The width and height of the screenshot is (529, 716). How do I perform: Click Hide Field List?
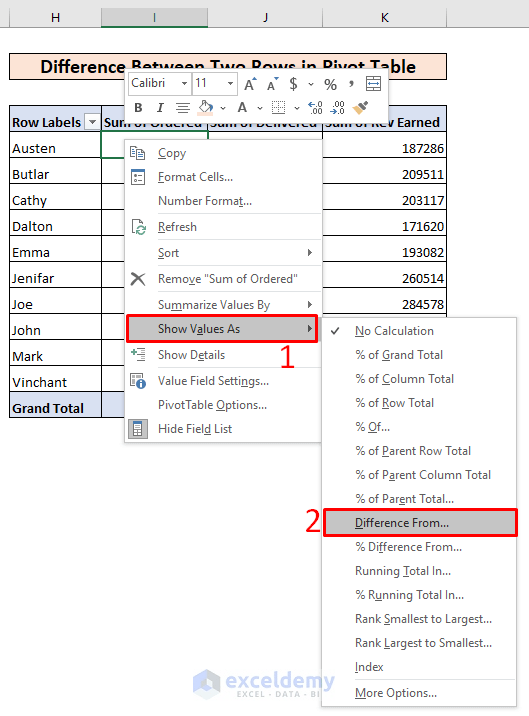pyautogui.click(x=223, y=429)
